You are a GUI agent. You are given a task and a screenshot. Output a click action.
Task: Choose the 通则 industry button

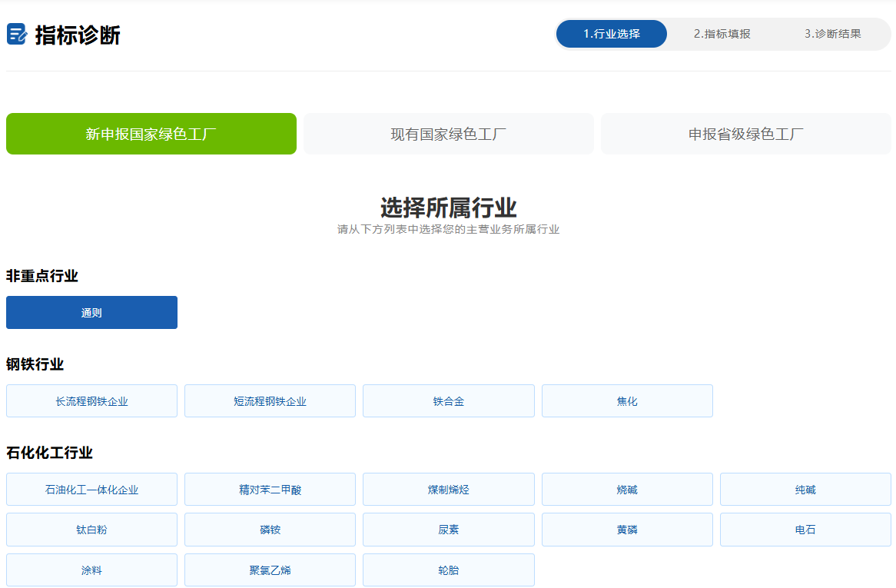pos(91,313)
